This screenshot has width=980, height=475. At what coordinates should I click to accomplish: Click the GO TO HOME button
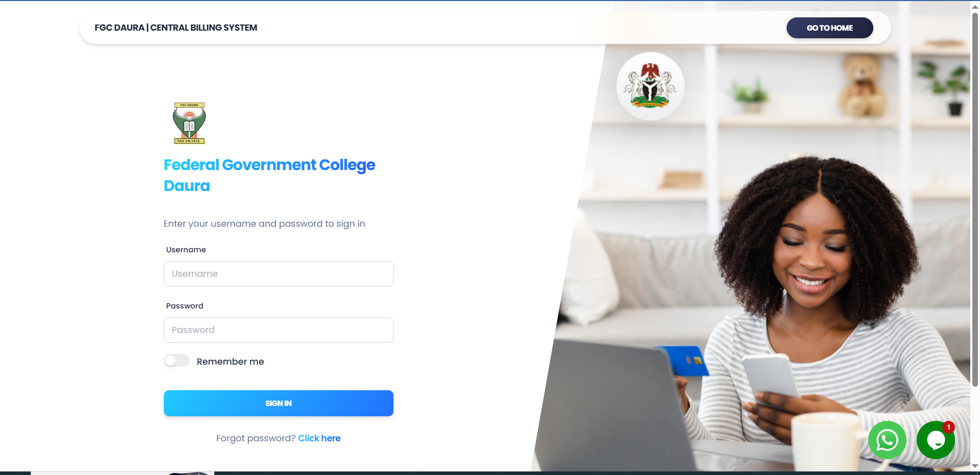[829, 28]
